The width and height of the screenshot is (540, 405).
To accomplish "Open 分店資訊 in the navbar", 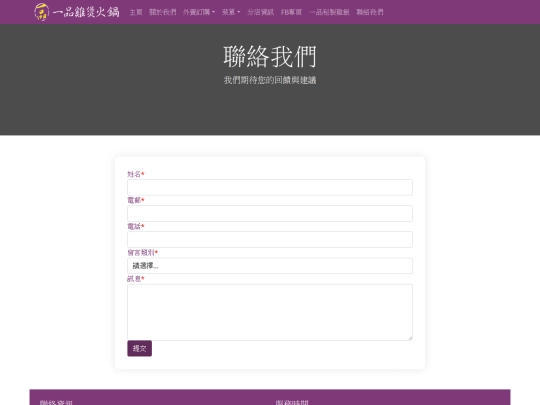I will 260,12.
